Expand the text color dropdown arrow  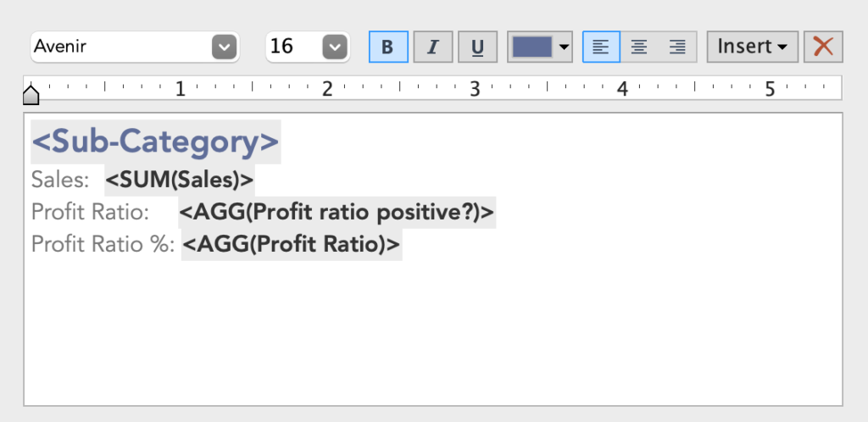(x=565, y=47)
